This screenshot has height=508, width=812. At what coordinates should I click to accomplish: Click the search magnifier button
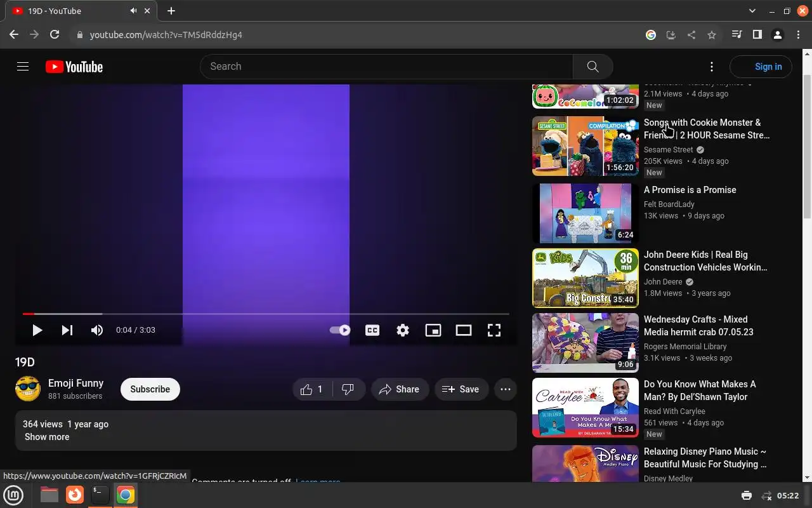click(593, 67)
